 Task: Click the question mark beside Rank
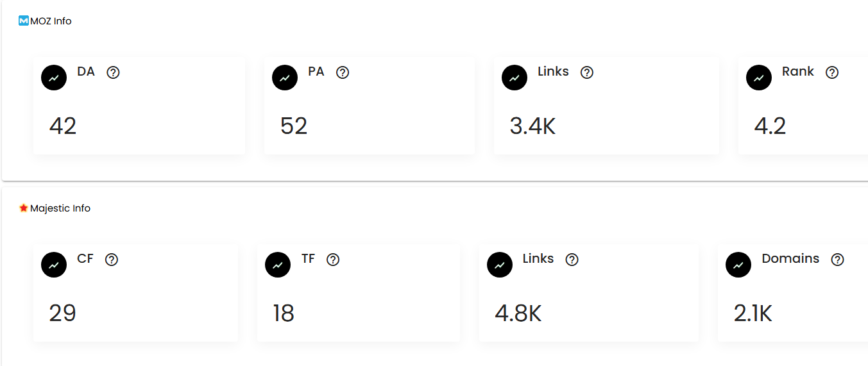click(x=832, y=72)
